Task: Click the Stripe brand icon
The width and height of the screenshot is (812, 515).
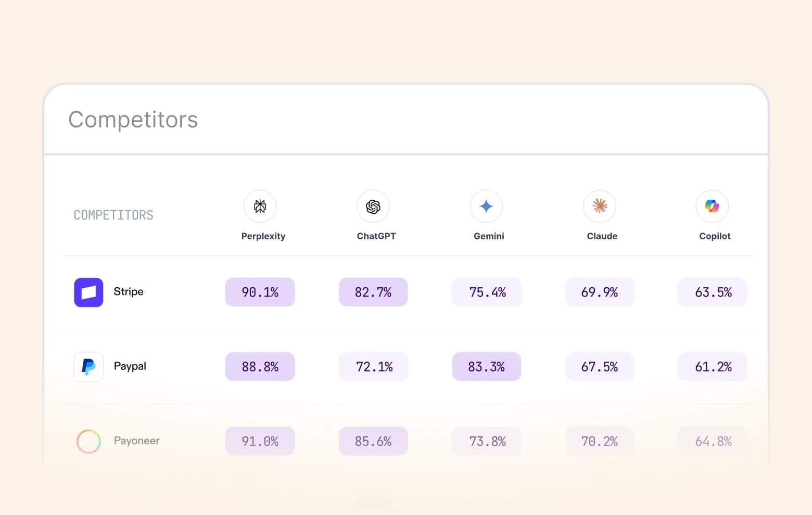Action: pos(88,292)
